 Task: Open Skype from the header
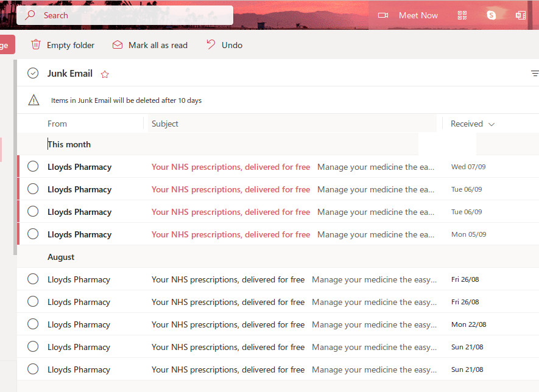tap(491, 15)
